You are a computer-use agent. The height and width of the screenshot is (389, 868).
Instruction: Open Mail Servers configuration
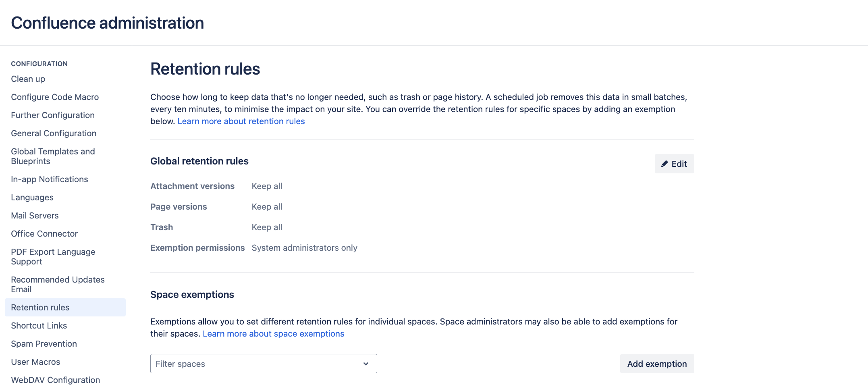(x=35, y=215)
